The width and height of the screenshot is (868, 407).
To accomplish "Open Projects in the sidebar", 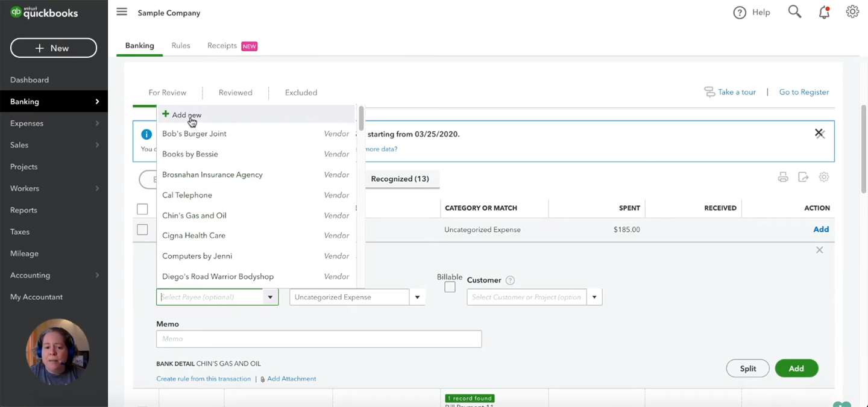I will pos(24,167).
